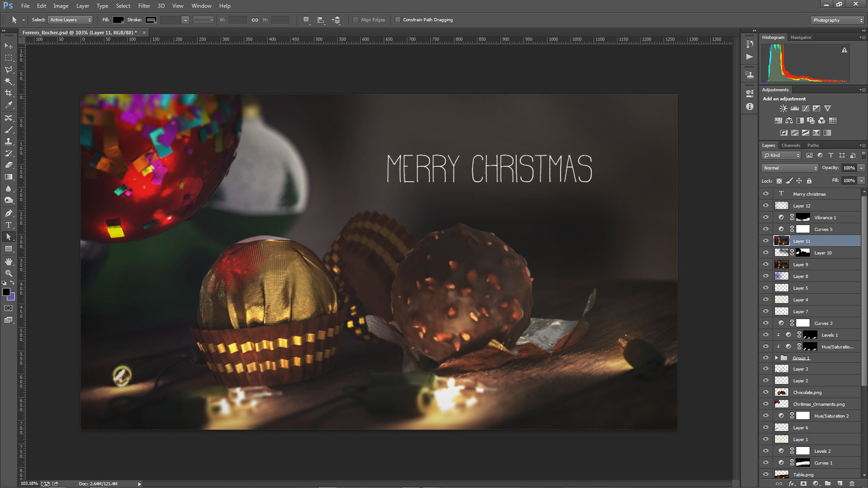Open the stroke width dropdown

[x=185, y=20]
